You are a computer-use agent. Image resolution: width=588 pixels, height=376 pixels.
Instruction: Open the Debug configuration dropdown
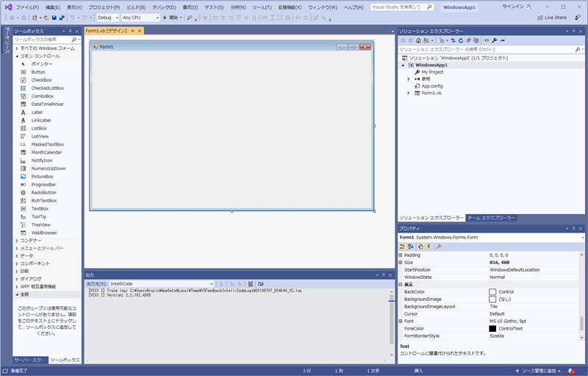click(x=107, y=17)
